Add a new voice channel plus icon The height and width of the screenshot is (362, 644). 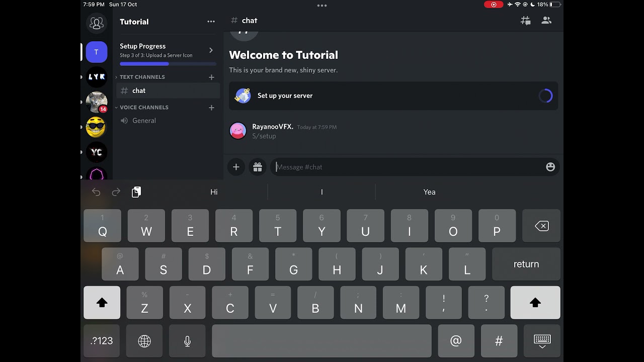[211, 108]
